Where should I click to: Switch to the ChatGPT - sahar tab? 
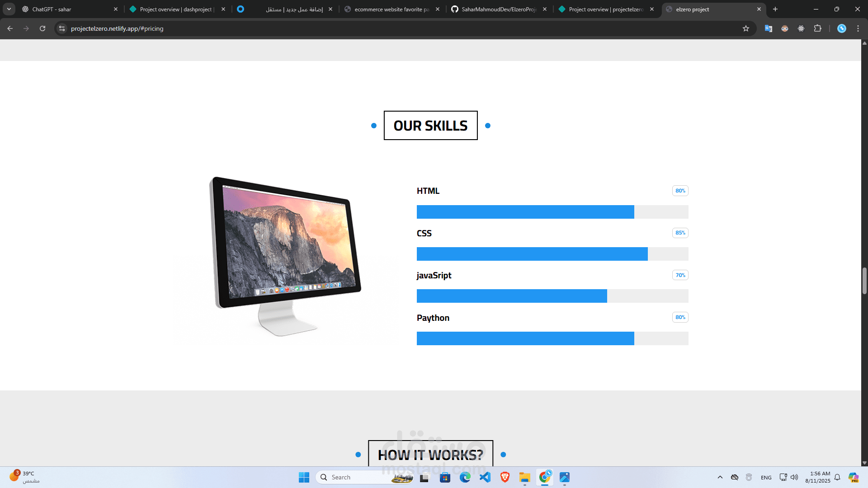coord(68,9)
